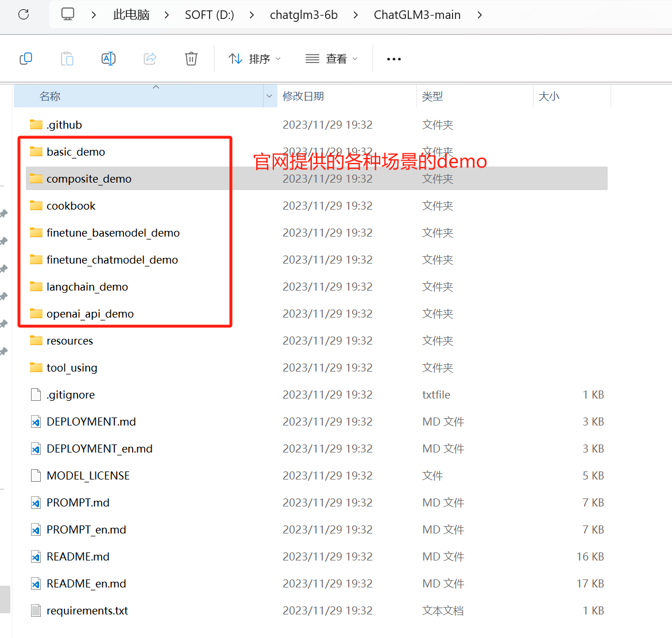
Task: Select the resources folder icon
Action: 36,341
